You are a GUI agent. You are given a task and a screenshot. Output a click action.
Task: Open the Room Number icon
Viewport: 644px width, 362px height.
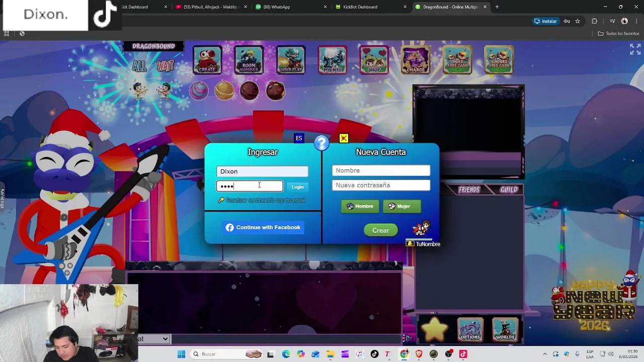tap(249, 60)
